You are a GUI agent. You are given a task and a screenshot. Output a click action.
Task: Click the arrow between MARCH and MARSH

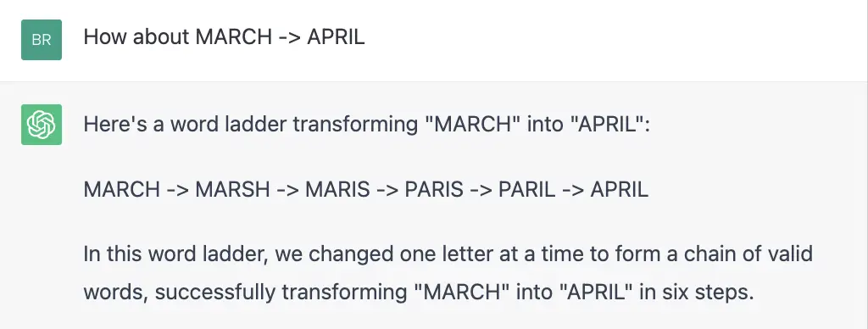click(178, 190)
